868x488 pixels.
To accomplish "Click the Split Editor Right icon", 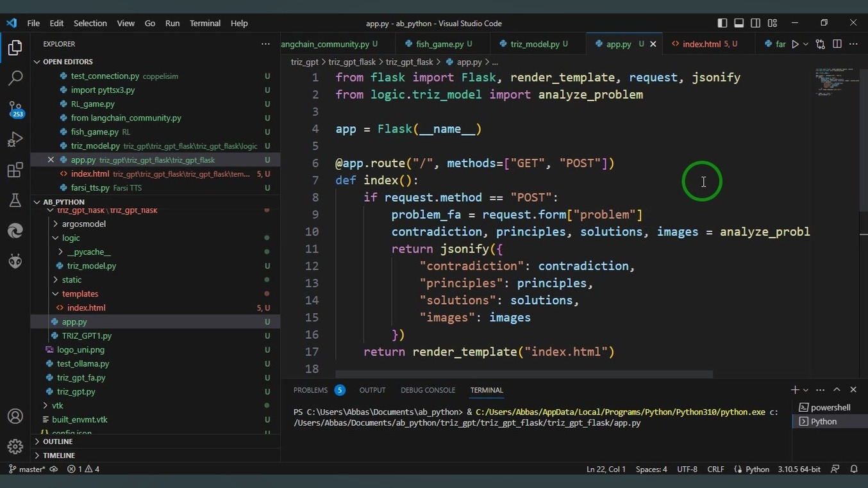I will [x=837, y=44].
